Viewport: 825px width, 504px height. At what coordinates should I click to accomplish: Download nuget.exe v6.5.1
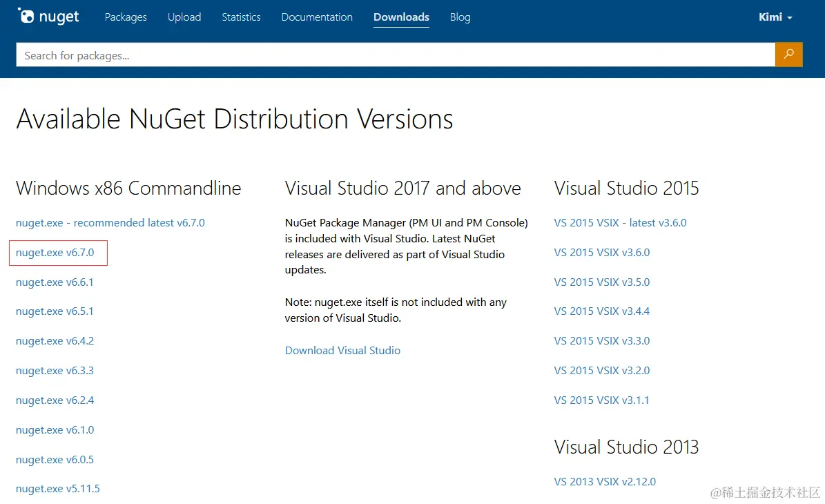[55, 311]
